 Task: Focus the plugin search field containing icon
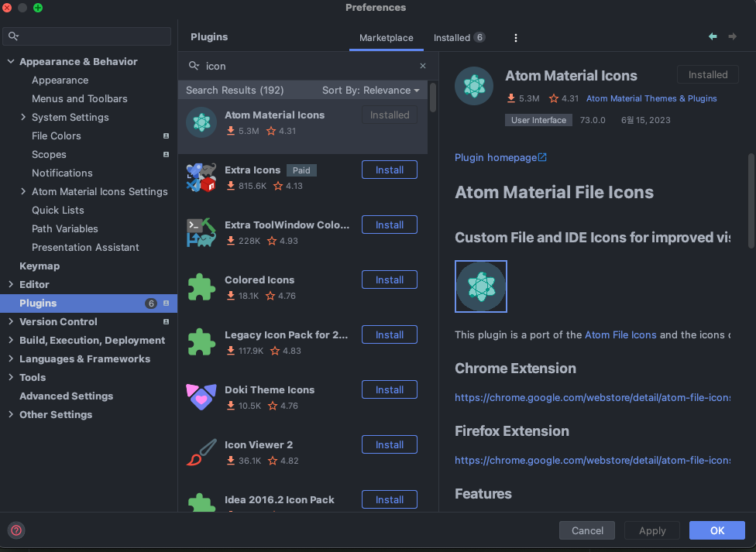pyautogui.click(x=308, y=66)
